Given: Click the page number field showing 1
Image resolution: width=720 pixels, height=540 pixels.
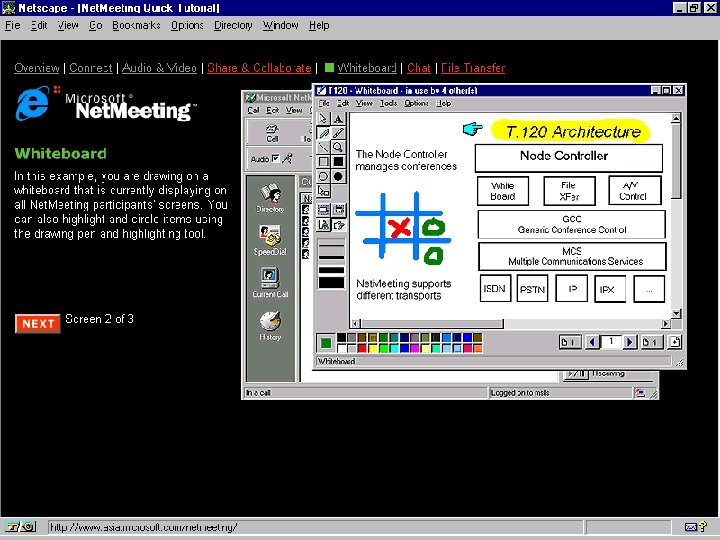Looking at the screenshot, I should tap(611, 342).
